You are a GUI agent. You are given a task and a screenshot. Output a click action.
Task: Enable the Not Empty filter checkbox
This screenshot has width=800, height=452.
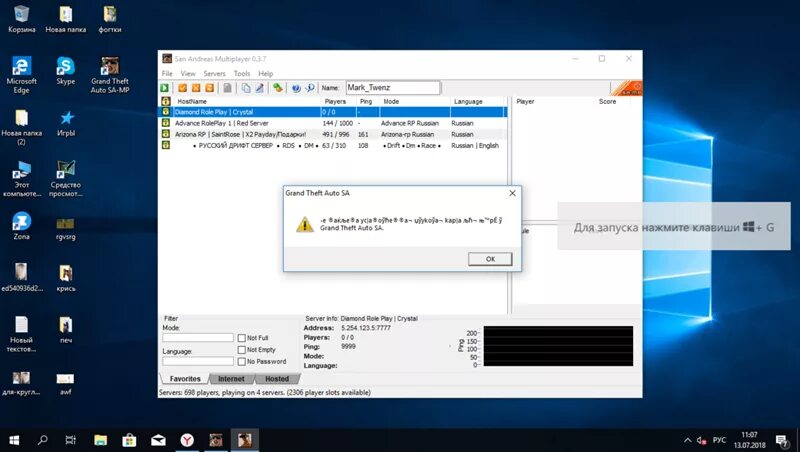coord(242,349)
